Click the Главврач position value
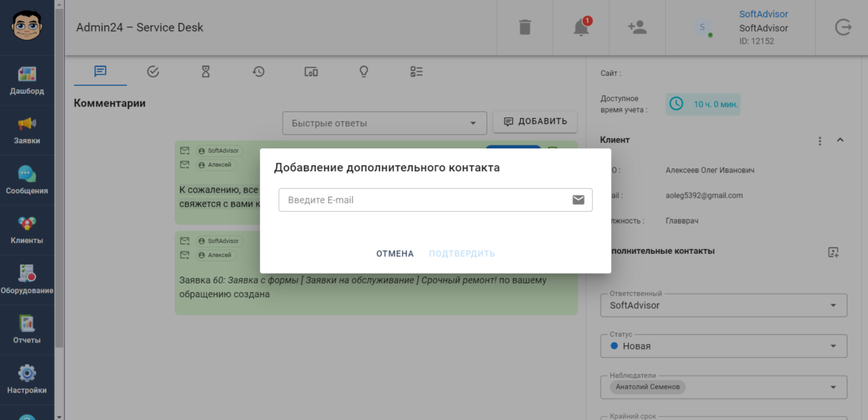 (x=682, y=221)
